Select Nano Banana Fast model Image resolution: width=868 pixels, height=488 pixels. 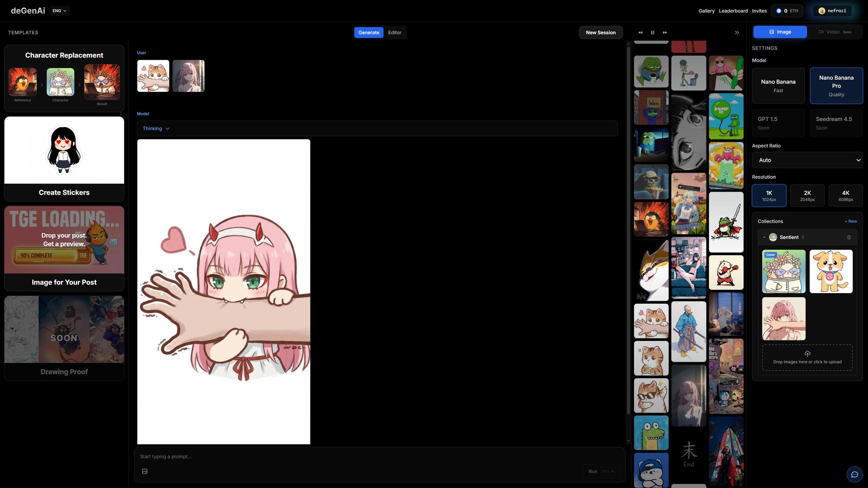pyautogui.click(x=778, y=86)
